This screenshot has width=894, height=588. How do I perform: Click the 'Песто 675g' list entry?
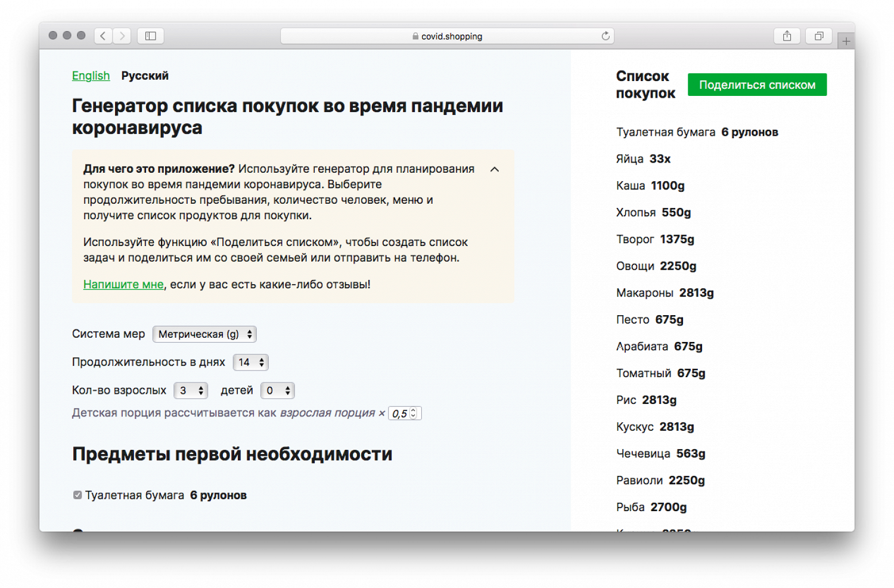point(650,319)
